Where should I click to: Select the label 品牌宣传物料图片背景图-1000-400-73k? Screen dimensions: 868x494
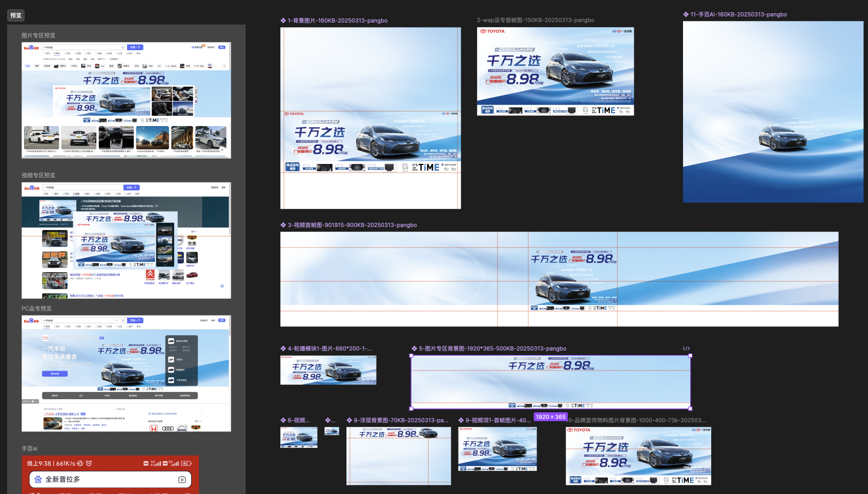click(637, 420)
